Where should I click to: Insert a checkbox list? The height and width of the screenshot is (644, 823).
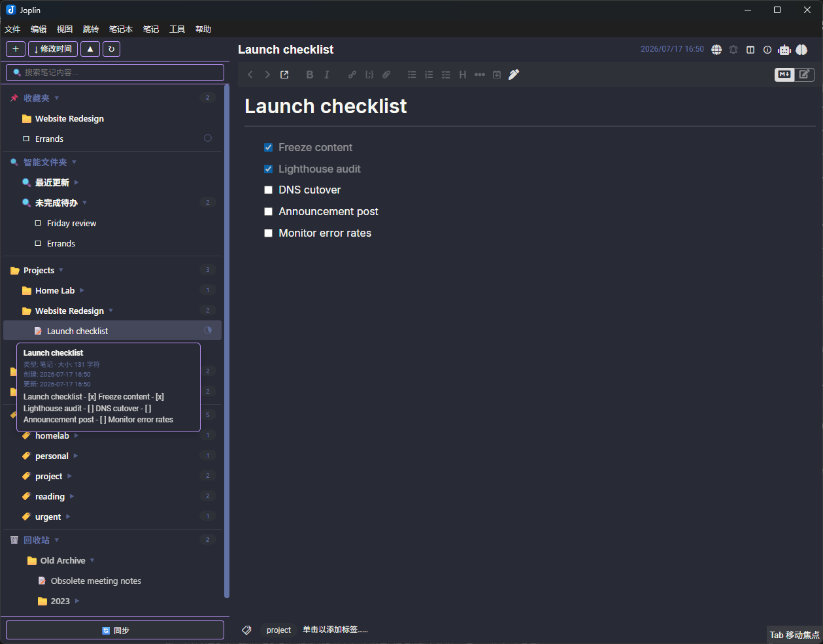tap(446, 75)
